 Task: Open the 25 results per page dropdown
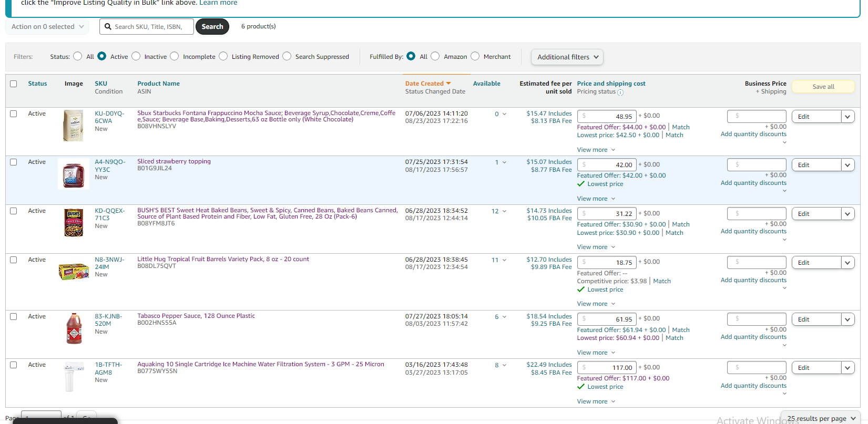(x=822, y=418)
